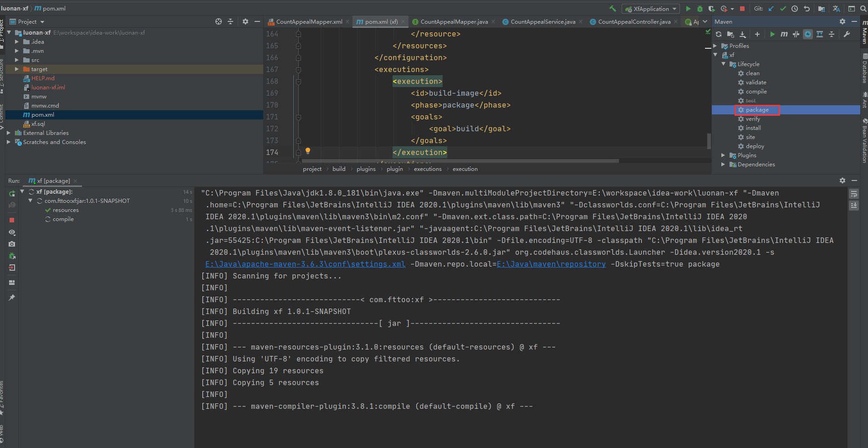The width and height of the screenshot is (868, 448).
Task: Collapse the Lifecycle node in Maven
Action: pyautogui.click(x=723, y=64)
